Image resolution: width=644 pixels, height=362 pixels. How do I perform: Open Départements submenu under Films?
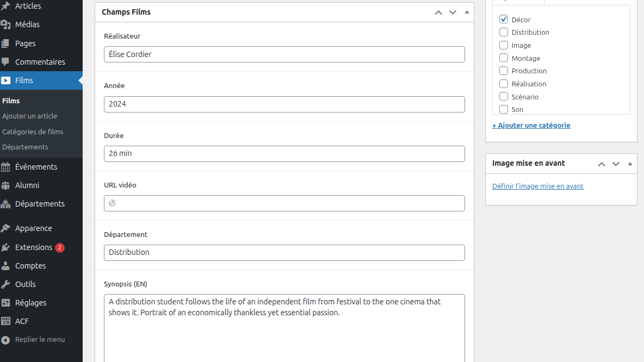(25, 147)
